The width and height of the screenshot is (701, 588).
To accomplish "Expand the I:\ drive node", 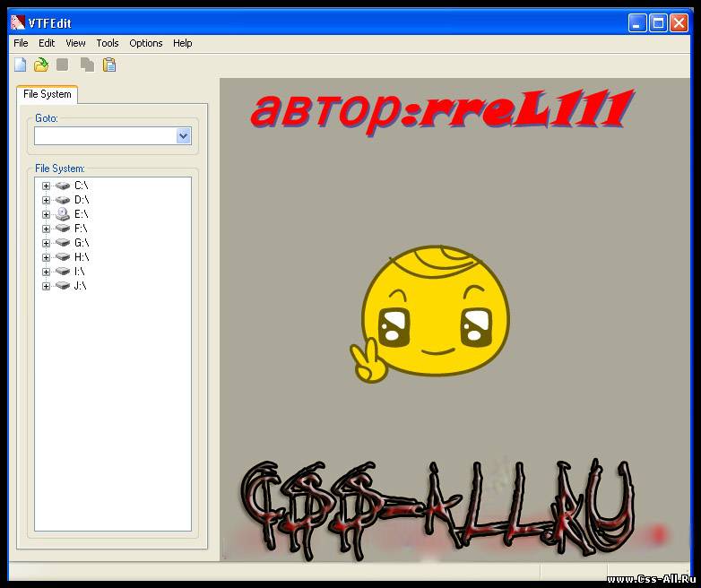I will coord(46,272).
